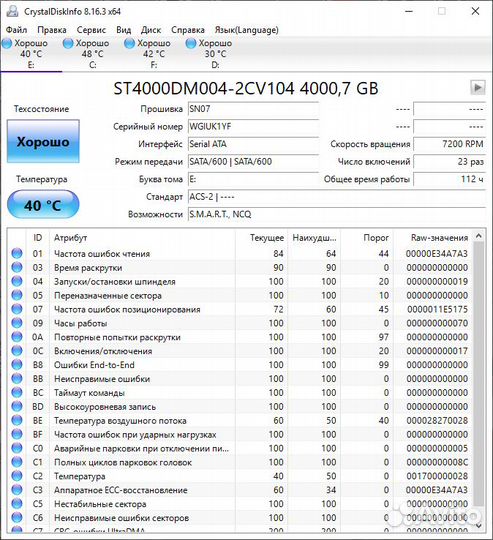493x540 pixels.
Task: Click the status icon for Переназначенные сектора
Action: (x=17, y=295)
